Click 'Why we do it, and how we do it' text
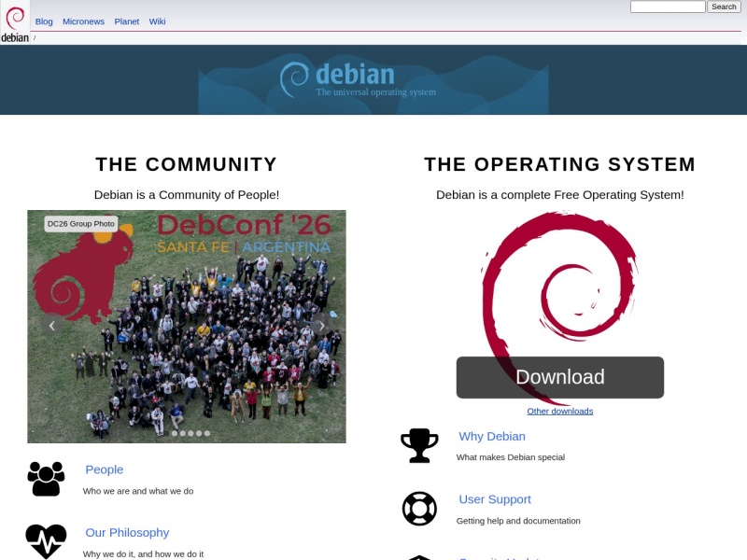This screenshot has width=747, height=560. tap(143, 553)
